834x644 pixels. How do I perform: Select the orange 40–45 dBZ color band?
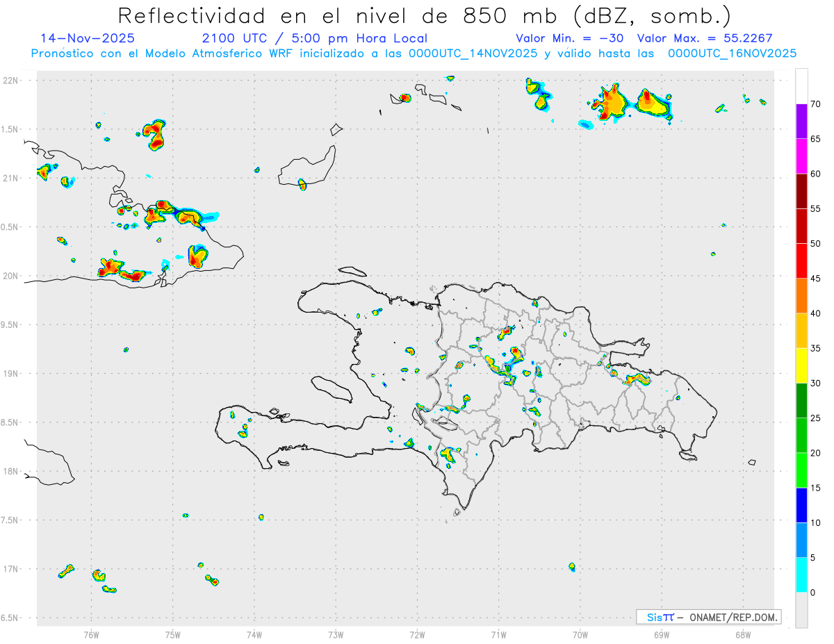click(801, 296)
